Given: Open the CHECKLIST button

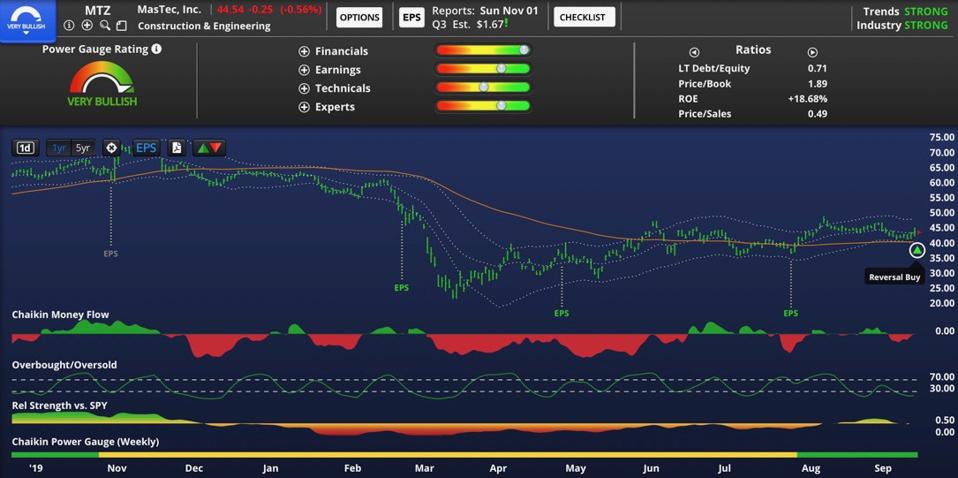Looking at the screenshot, I should click(584, 17).
